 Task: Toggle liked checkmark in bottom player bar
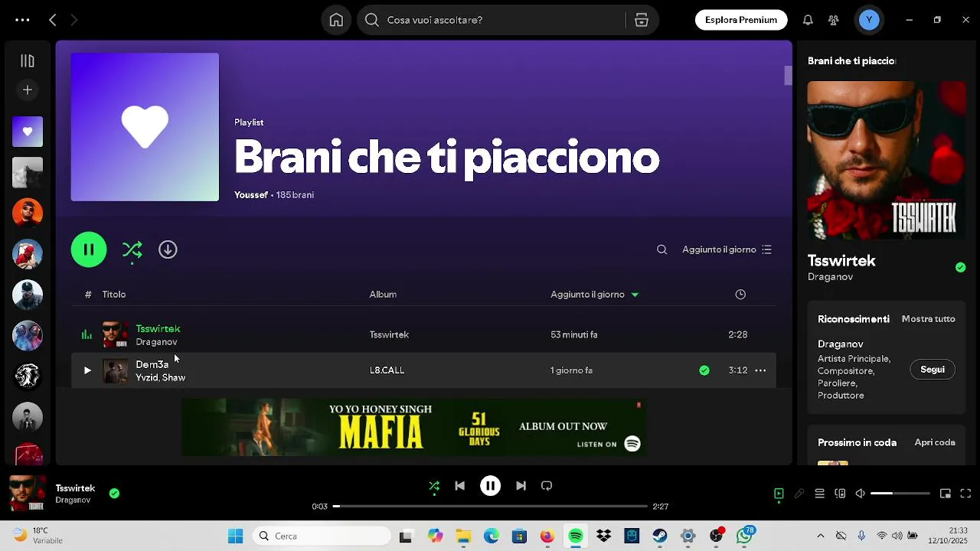pyautogui.click(x=114, y=494)
